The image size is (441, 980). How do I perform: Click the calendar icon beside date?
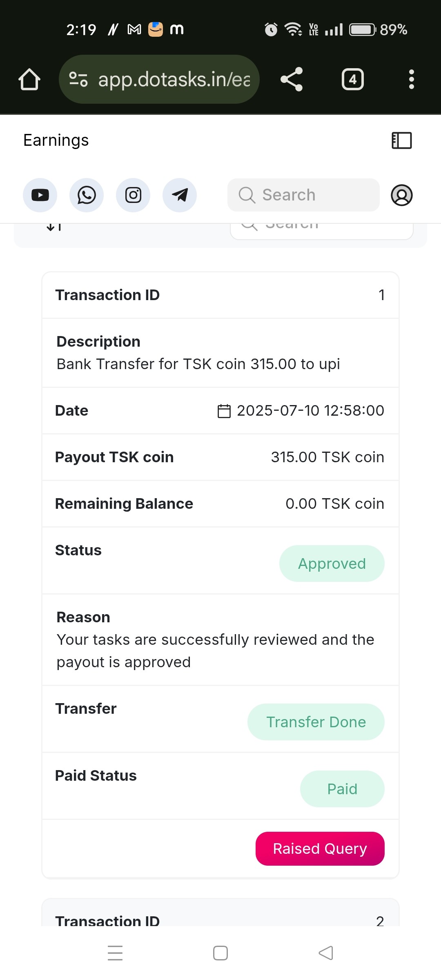pos(224,411)
